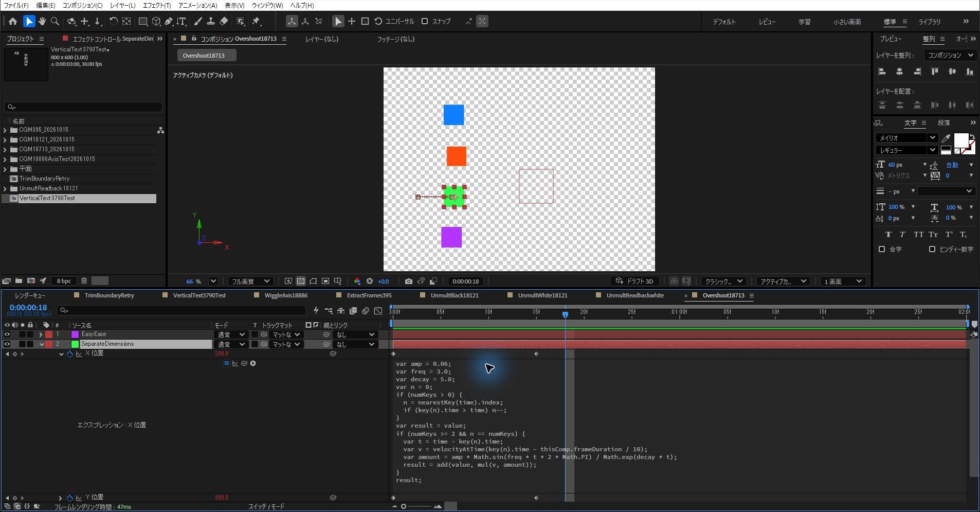Switch to the 段落 panel tab

click(943, 123)
